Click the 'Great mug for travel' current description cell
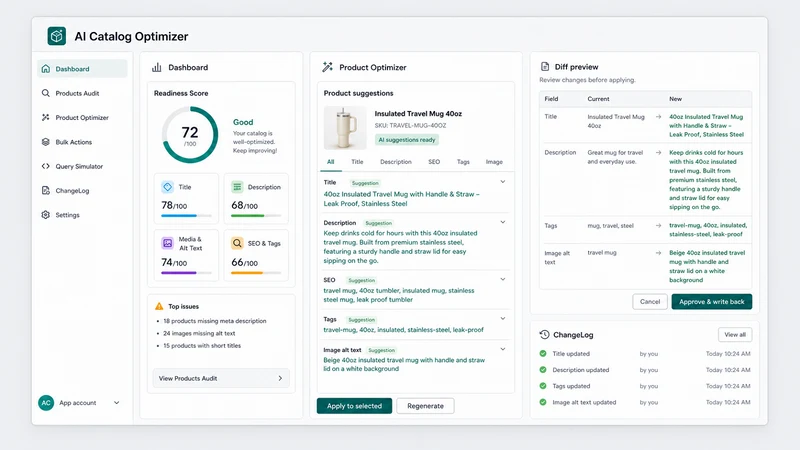The width and height of the screenshot is (800, 450). pyautogui.click(x=615, y=157)
